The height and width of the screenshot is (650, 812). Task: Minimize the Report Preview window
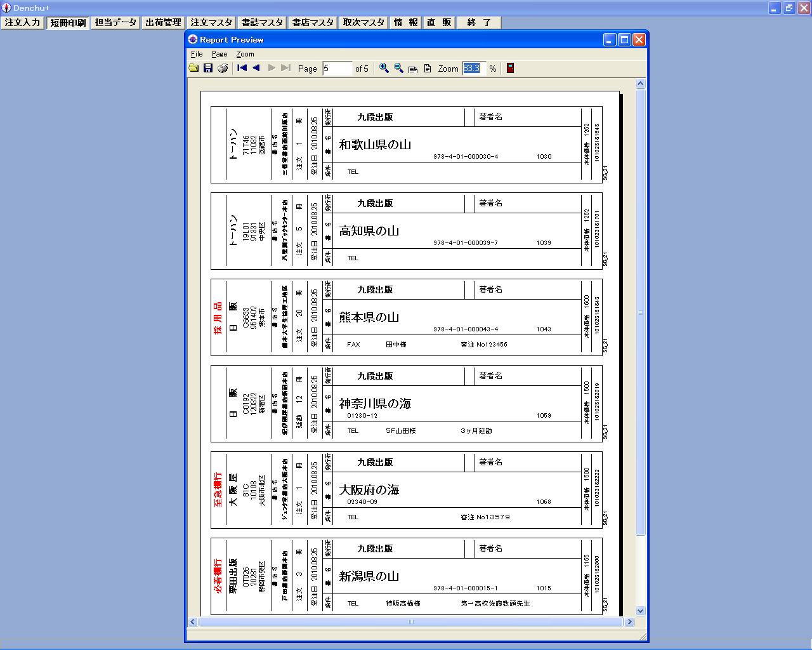click(610, 40)
